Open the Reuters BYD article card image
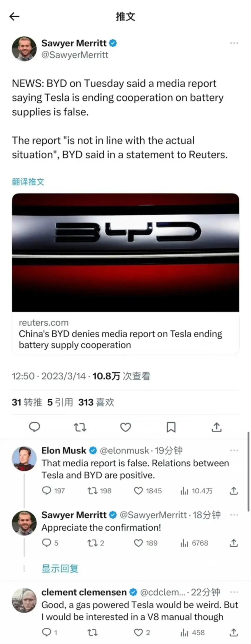251x644 pixels. pos(125,253)
